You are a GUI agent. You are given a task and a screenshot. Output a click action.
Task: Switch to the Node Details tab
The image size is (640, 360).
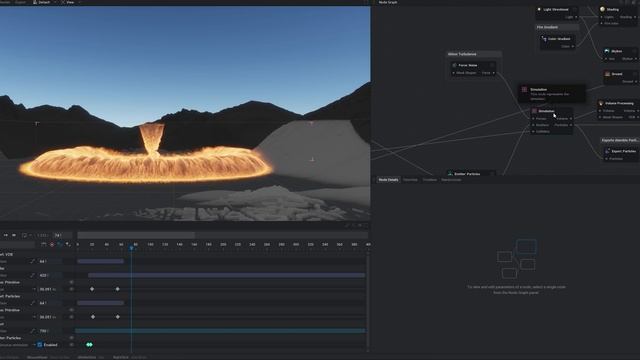click(388, 180)
